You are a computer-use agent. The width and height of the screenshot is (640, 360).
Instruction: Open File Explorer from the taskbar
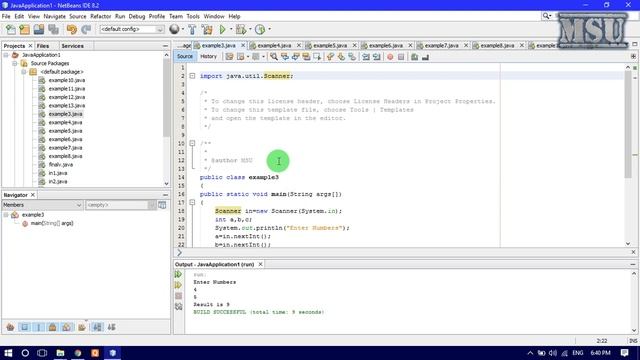60,353
